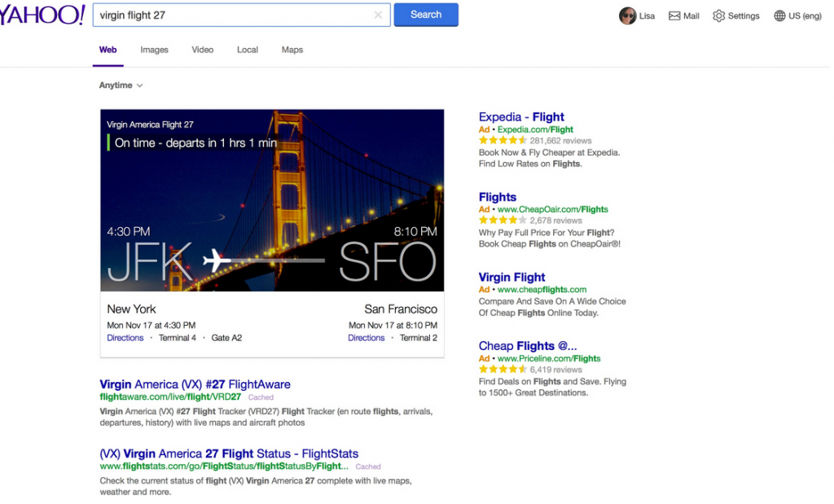The height and width of the screenshot is (504, 834).
Task: Select the Web tab
Action: coord(108,50)
